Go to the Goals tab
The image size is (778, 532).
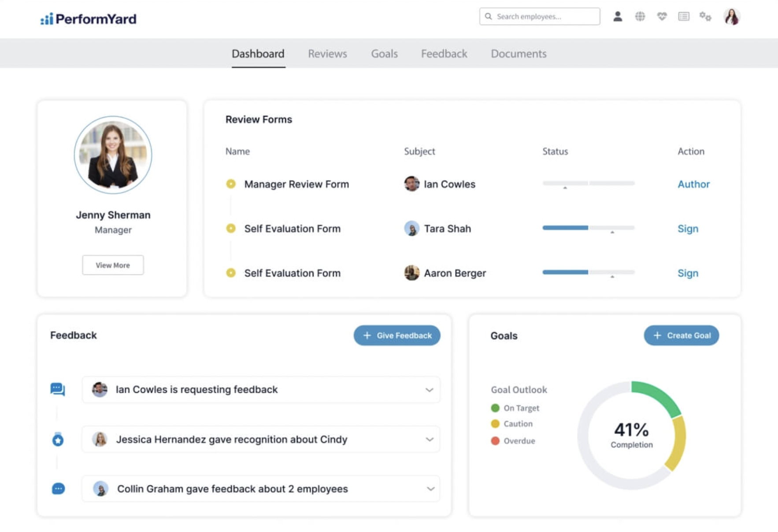[x=384, y=54]
